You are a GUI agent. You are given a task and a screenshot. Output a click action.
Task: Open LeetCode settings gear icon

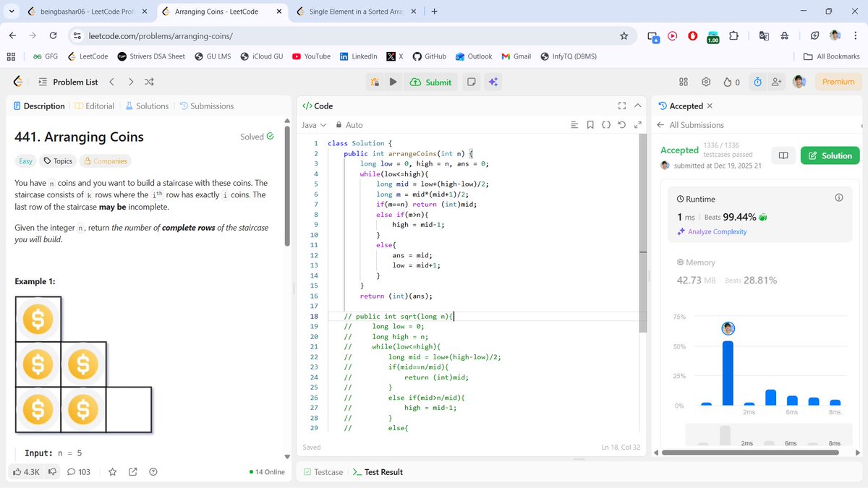[706, 82]
